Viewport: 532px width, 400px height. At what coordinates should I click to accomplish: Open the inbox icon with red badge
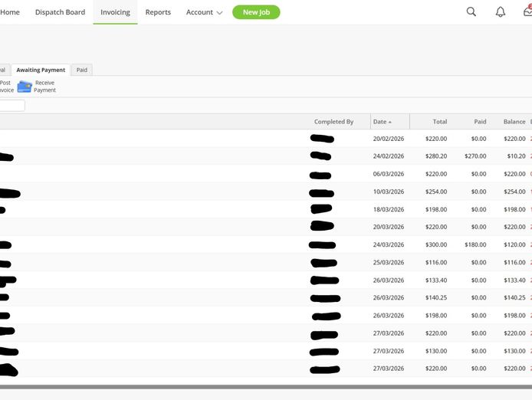click(527, 11)
